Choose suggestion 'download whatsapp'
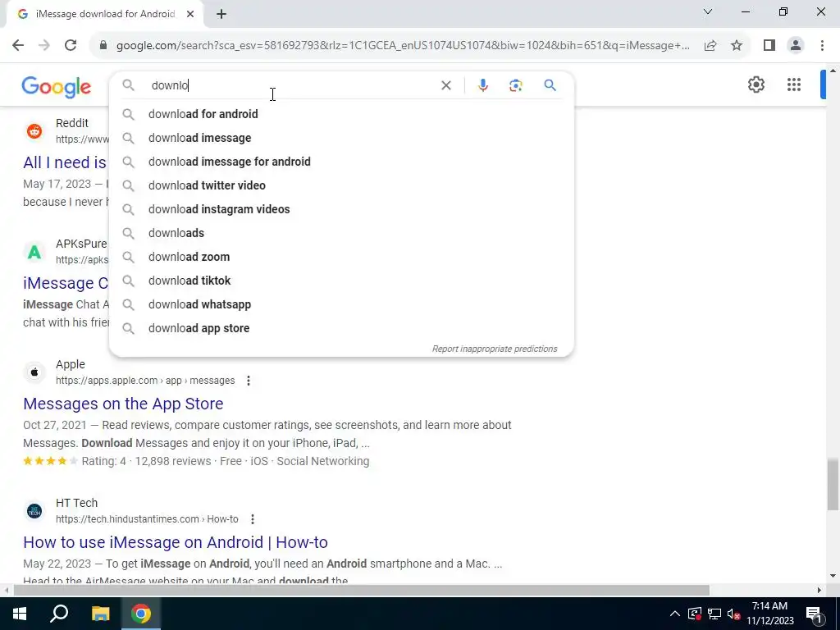The width and height of the screenshot is (840, 630). click(341, 304)
